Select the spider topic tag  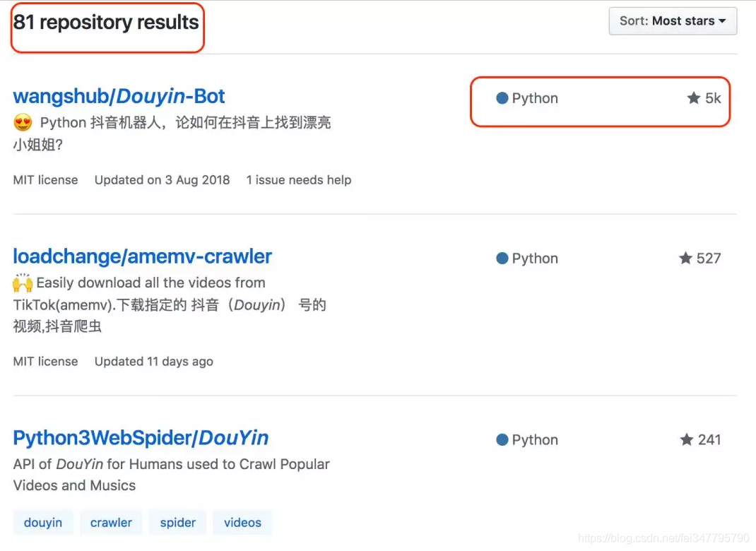(178, 523)
